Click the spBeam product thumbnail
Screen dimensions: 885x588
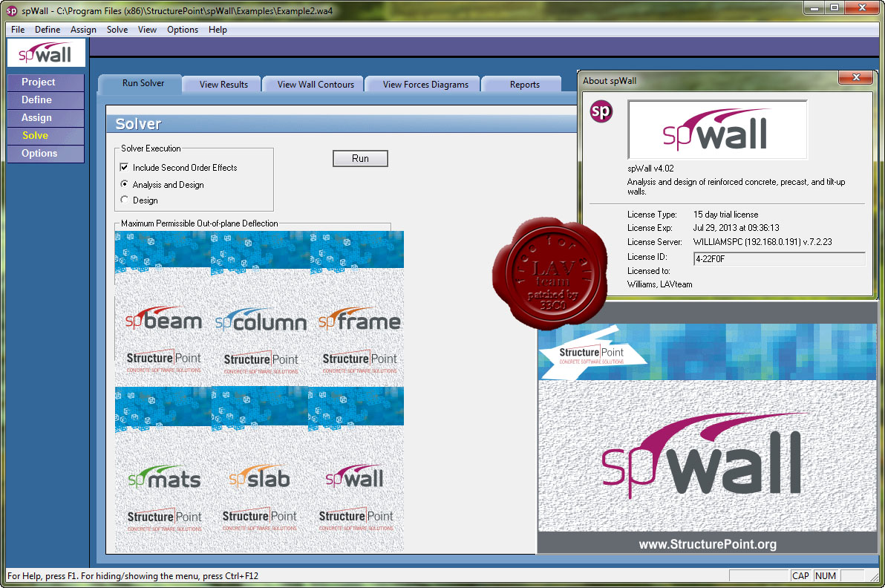tap(163, 307)
